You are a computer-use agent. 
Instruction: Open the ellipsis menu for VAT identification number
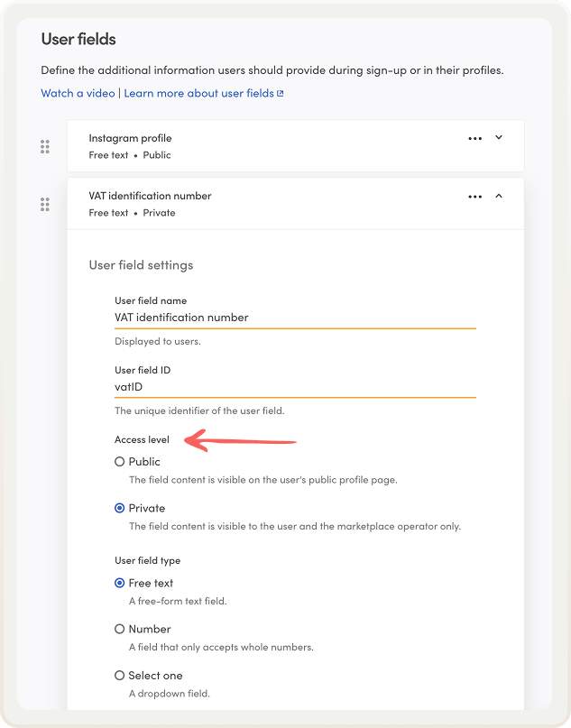pyautogui.click(x=475, y=197)
